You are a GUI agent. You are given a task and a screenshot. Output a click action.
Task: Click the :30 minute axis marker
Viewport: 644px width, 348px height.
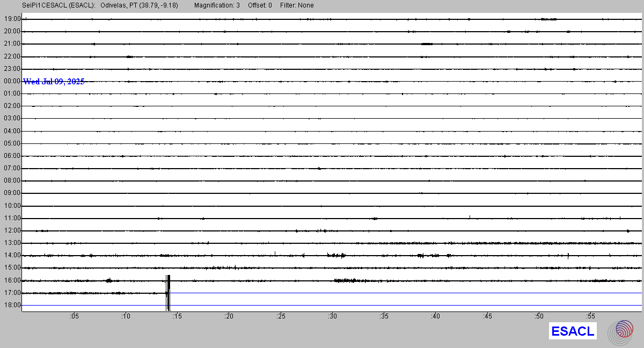point(332,316)
